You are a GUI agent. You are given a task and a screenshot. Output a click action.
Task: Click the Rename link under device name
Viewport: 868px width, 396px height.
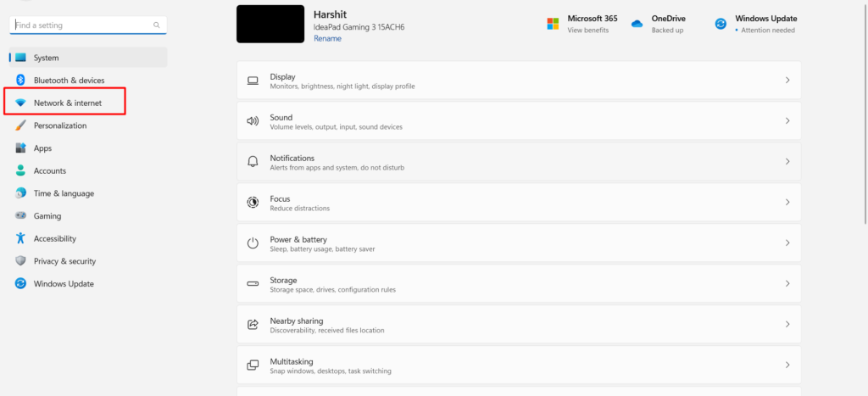click(x=327, y=38)
